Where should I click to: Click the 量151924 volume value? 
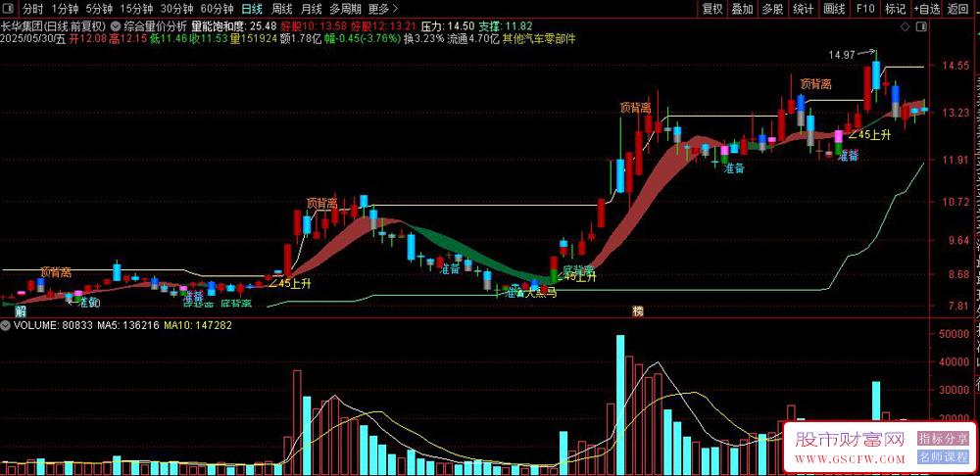click(x=254, y=38)
